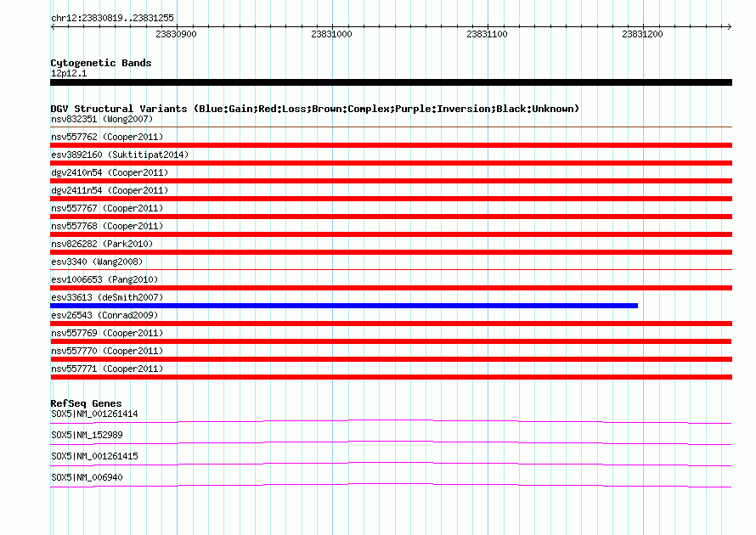
Task: Click the red bar under dgv2411n54
Action: [391, 199]
